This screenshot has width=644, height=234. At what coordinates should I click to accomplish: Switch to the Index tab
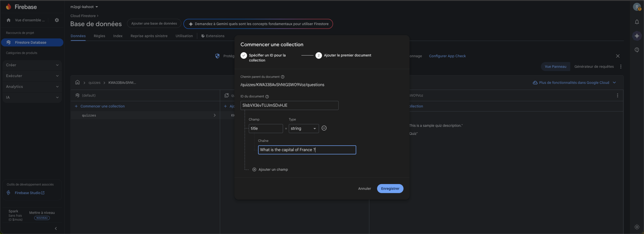pos(118,36)
